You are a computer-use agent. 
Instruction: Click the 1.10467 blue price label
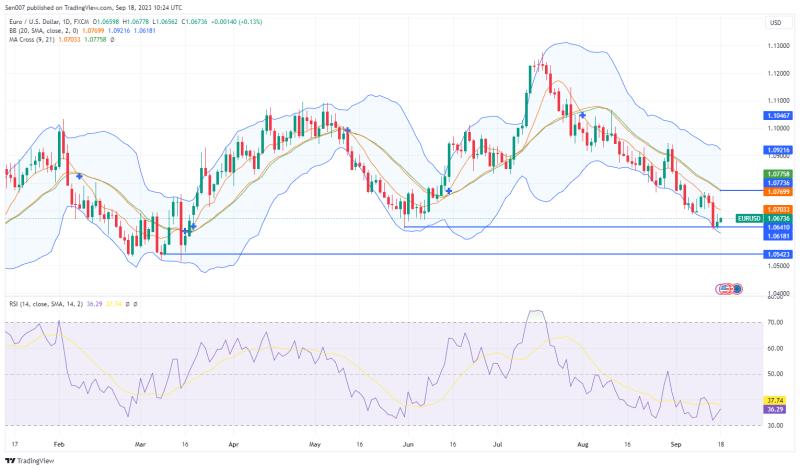(778, 115)
